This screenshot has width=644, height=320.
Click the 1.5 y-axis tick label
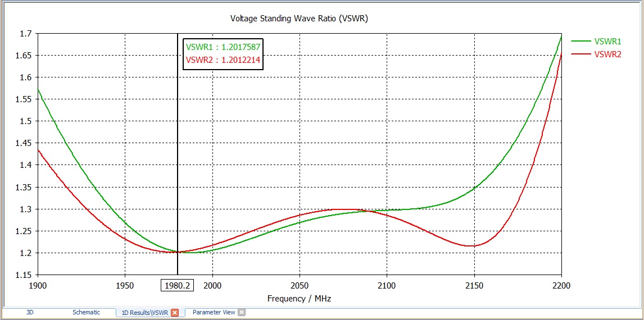pyautogui.click(x=25, y=121)
